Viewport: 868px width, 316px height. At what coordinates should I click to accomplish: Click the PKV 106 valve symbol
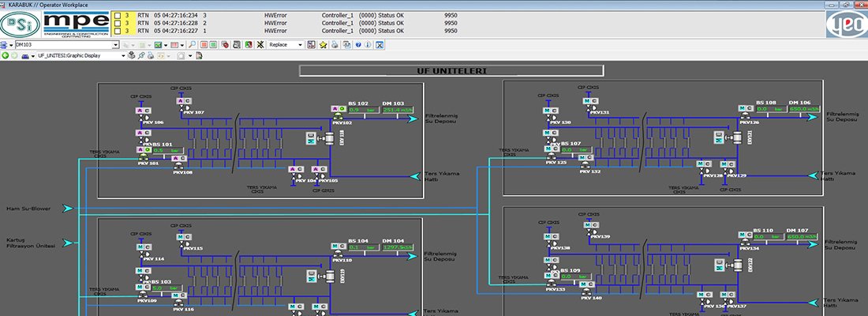(142, 116)
